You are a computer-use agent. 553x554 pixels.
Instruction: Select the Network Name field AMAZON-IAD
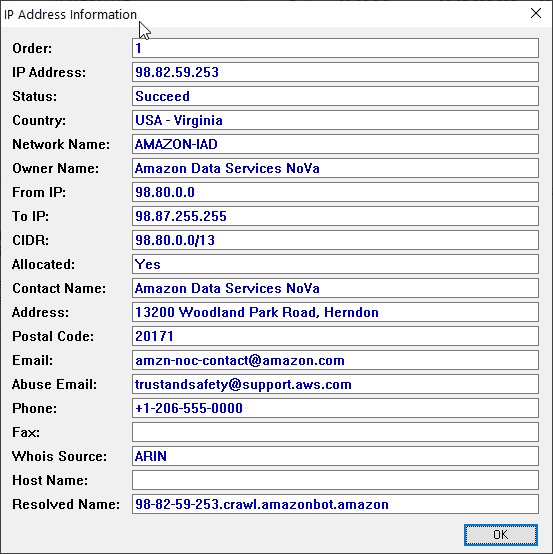335,144
